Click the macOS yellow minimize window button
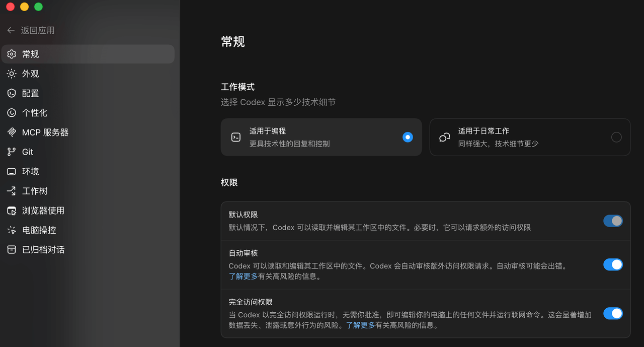This screenshot has width=644, height=347. (x=24, y=7)
